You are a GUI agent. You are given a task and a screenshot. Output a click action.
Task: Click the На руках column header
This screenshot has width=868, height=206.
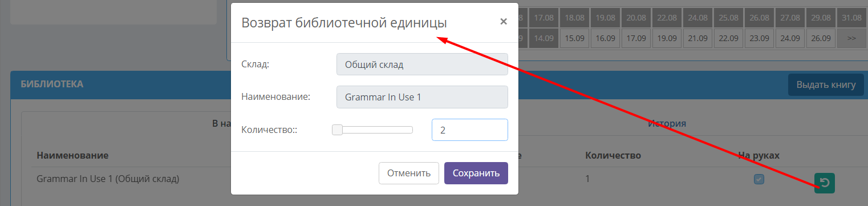(x=759, y=155)
